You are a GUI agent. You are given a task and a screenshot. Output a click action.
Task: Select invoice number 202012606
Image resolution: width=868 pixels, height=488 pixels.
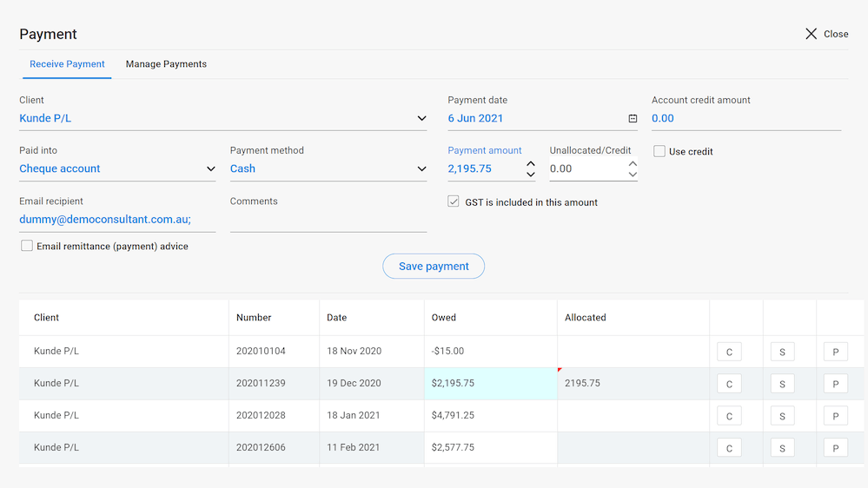point(261,447)
